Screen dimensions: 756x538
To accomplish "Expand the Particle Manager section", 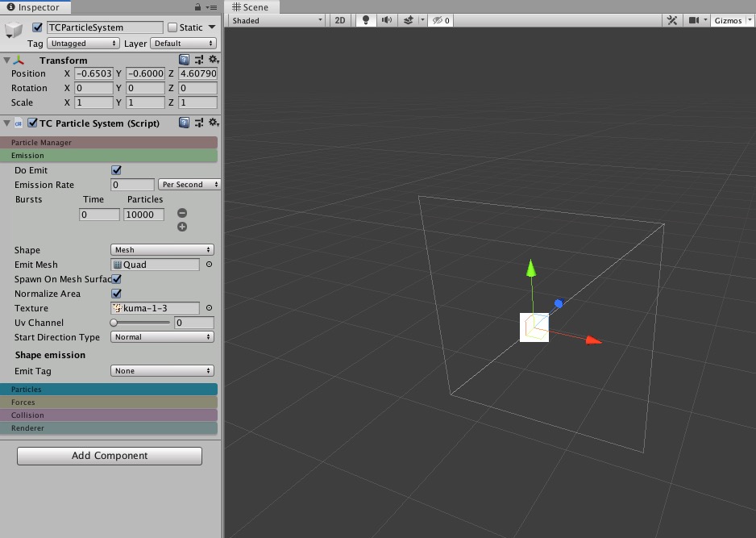I will 109,142.
